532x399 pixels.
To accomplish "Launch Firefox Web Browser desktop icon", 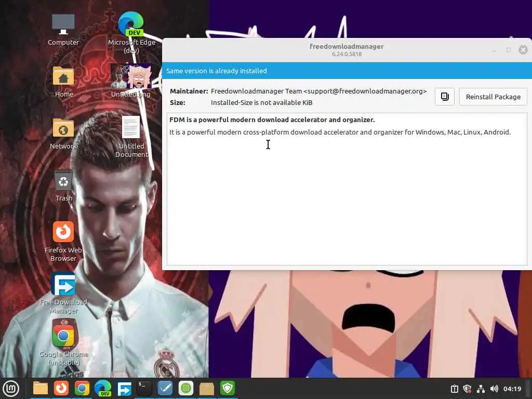I will (63, 241).
